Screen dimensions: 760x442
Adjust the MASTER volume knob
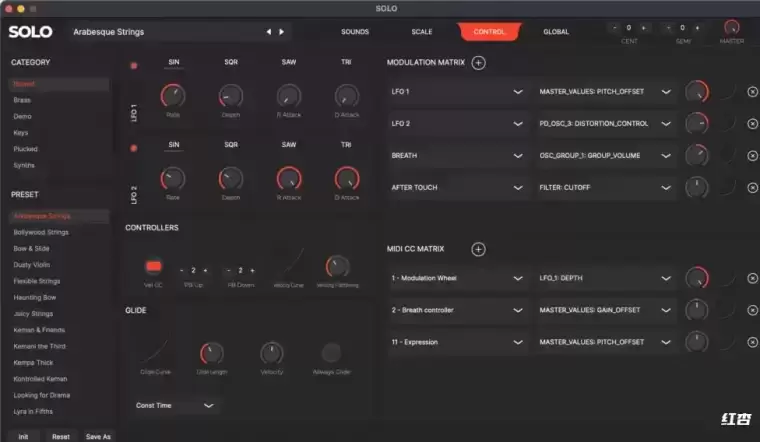tap(731, 27)
